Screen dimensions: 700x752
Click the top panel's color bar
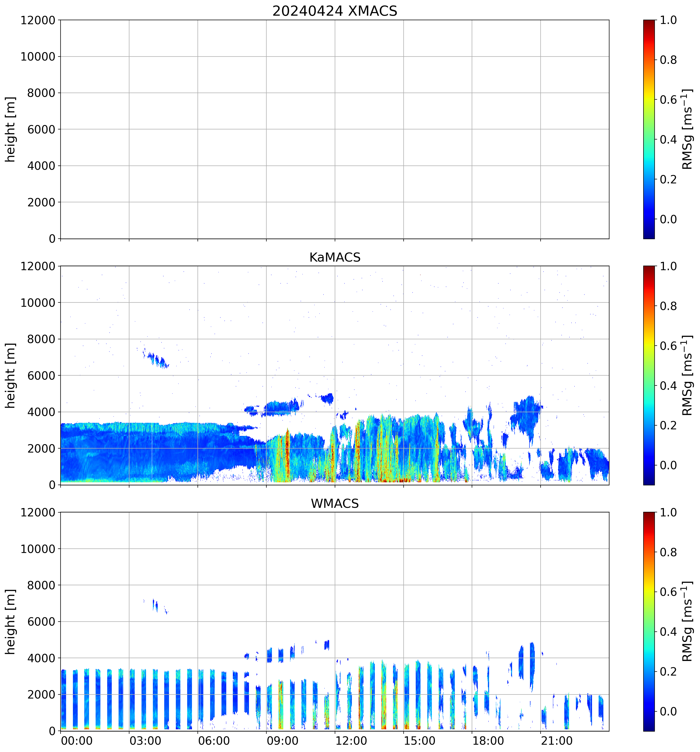pos(649,129)
